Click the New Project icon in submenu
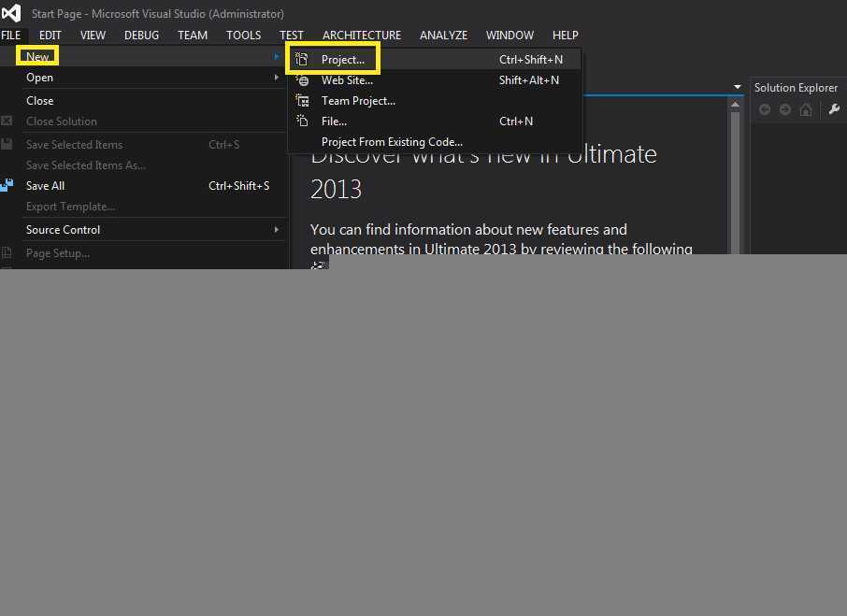 point(302,60)
